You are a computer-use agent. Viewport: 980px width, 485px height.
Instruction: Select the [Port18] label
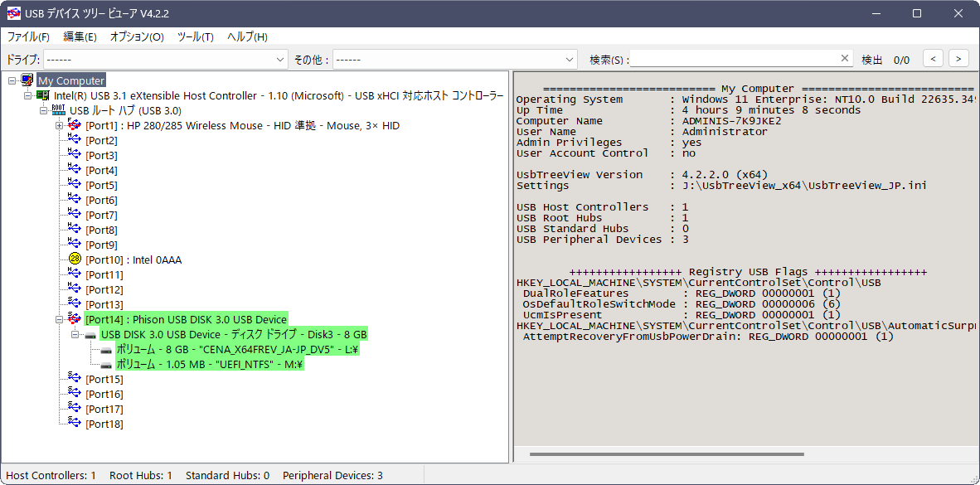coord(104,424)
